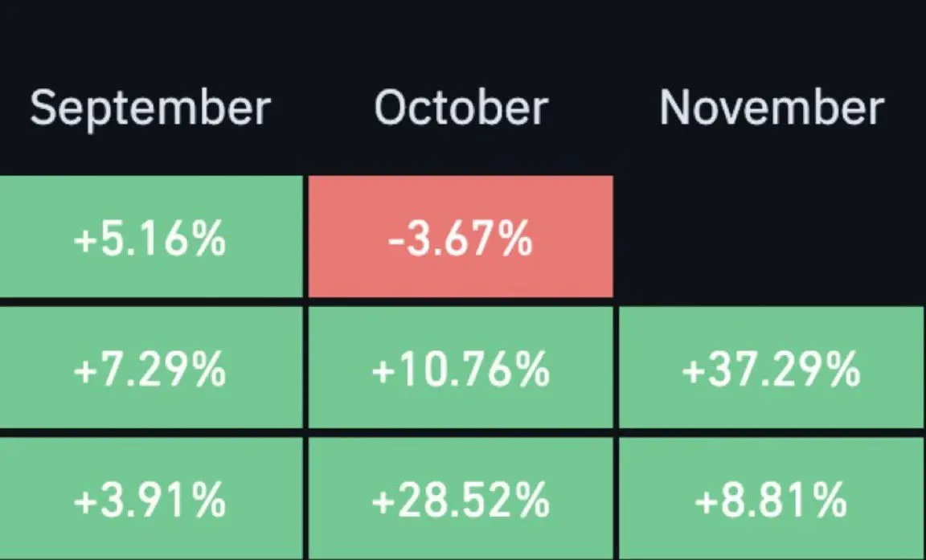926x560 pixels.
Task: Click the red -3.67% October cell
Action: (461, 238)
